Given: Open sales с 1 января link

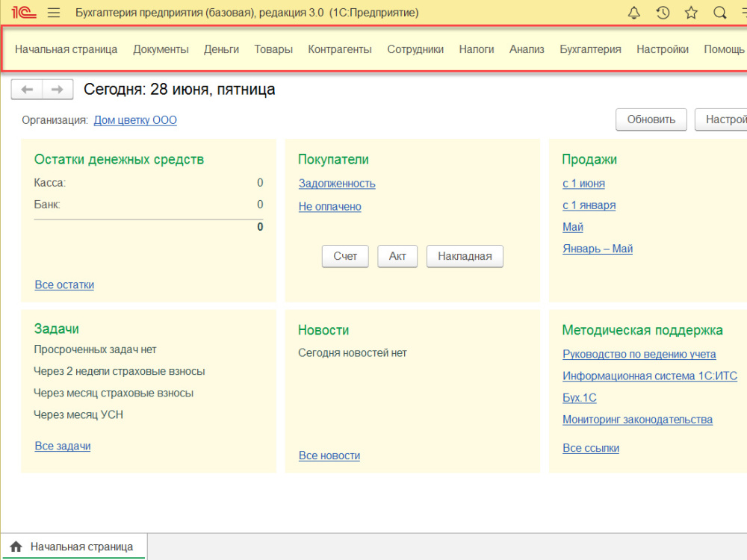Looking at the screenshot, I should point(589,205).
